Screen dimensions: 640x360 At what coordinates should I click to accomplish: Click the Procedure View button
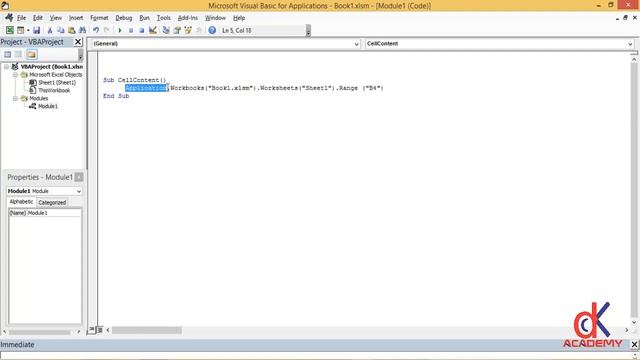click(x=92, y=329)
